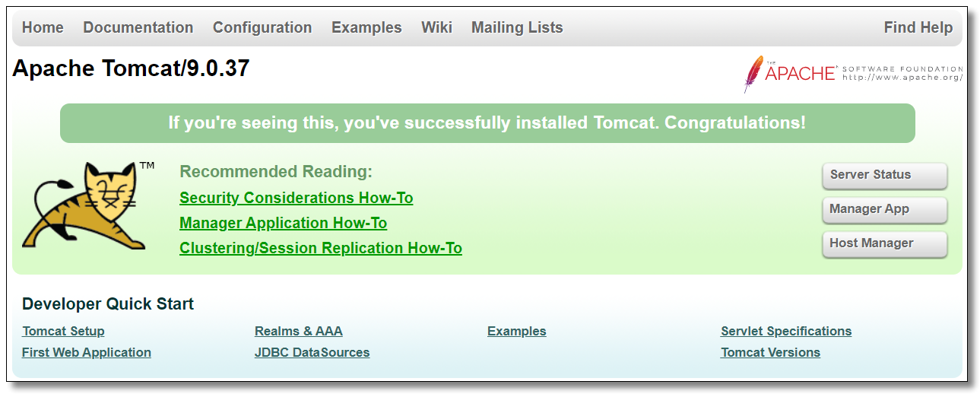Open Mailing Lists from the navigation bar
Screen dimensions: 980x394
point(517,27)
